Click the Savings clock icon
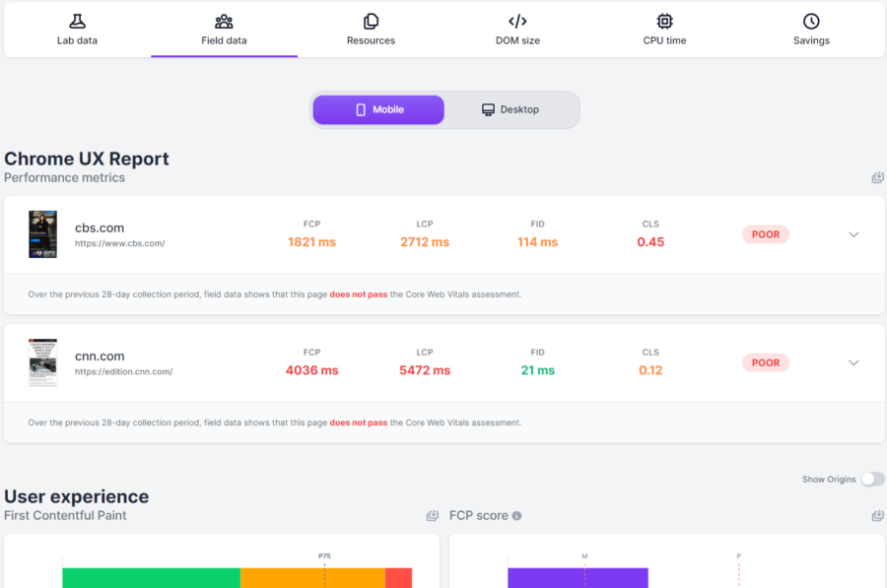 click(811, 22)
